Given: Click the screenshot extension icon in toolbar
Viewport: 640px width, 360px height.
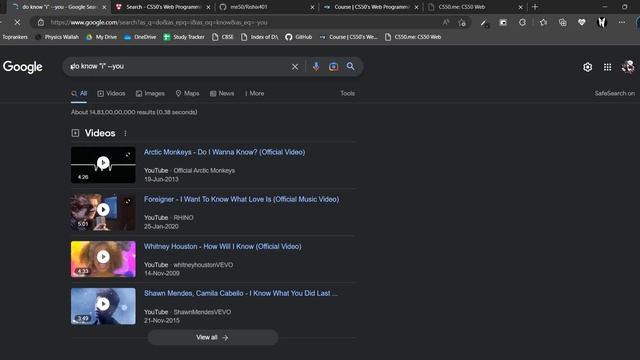Looking at the screenshot, I should coord(503,22).
